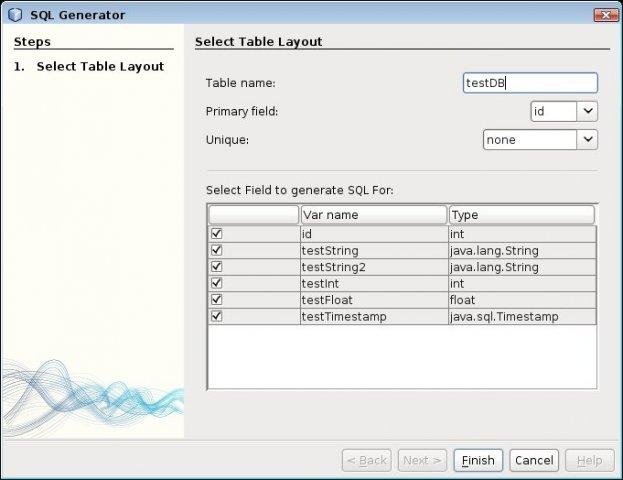Viewport: 623px width, 480px height.
Task: Expand the Unique dropdown arrow
Action: [588, 140]
